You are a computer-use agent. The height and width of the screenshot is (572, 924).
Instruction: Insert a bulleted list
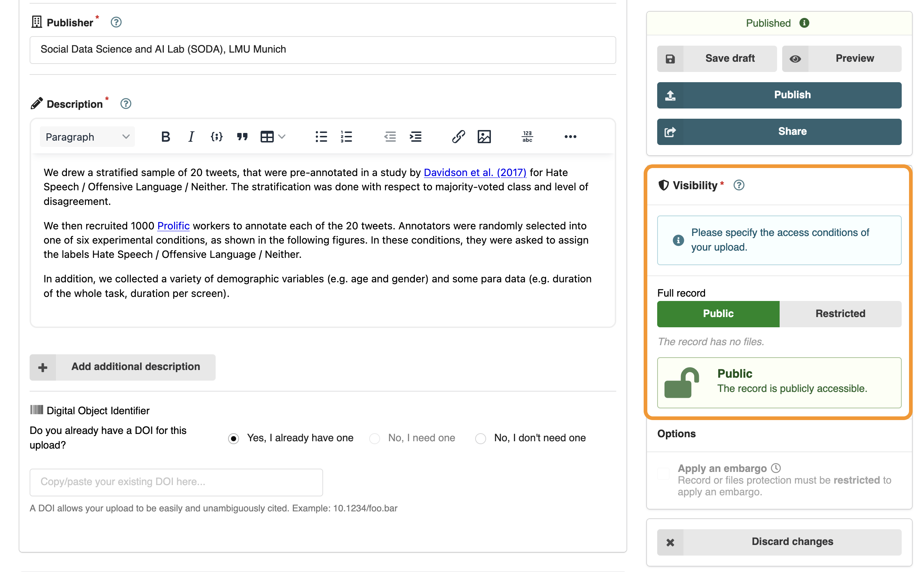point(321,137)
